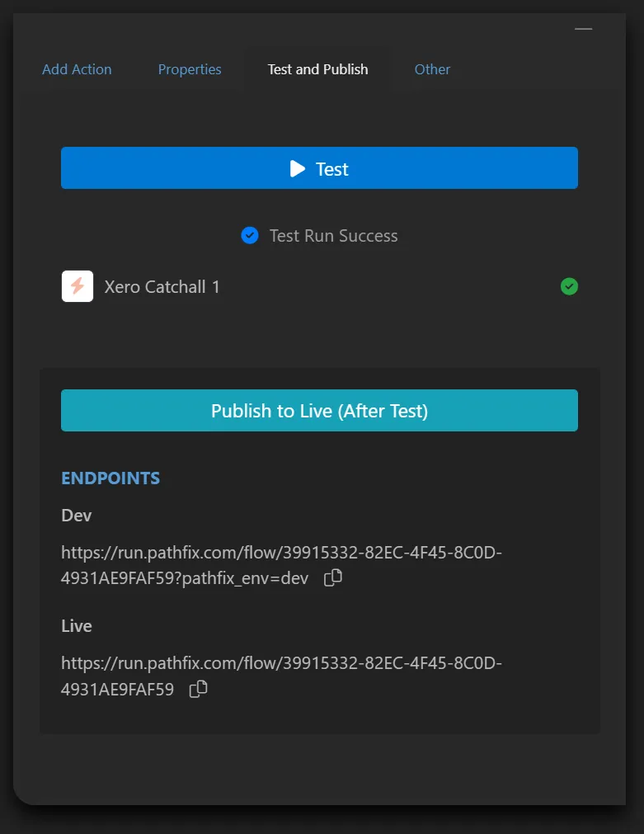Click the ENDPOINTS heading
Viewport: 644px width, 834px height.
[x=110, y=478]
